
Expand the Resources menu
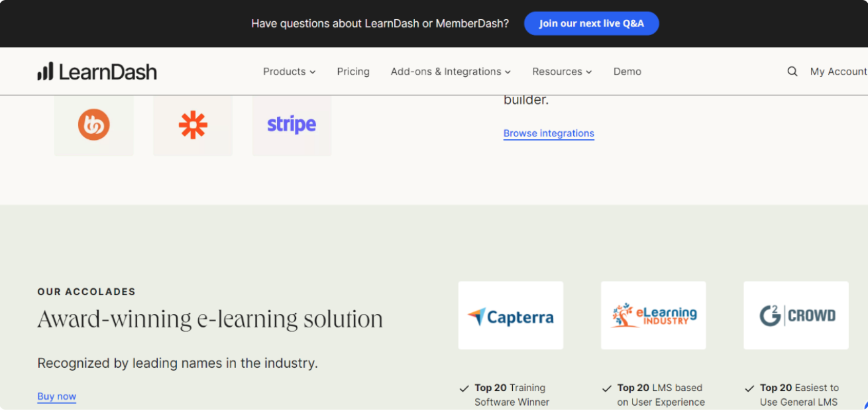[x=561, y=71]
